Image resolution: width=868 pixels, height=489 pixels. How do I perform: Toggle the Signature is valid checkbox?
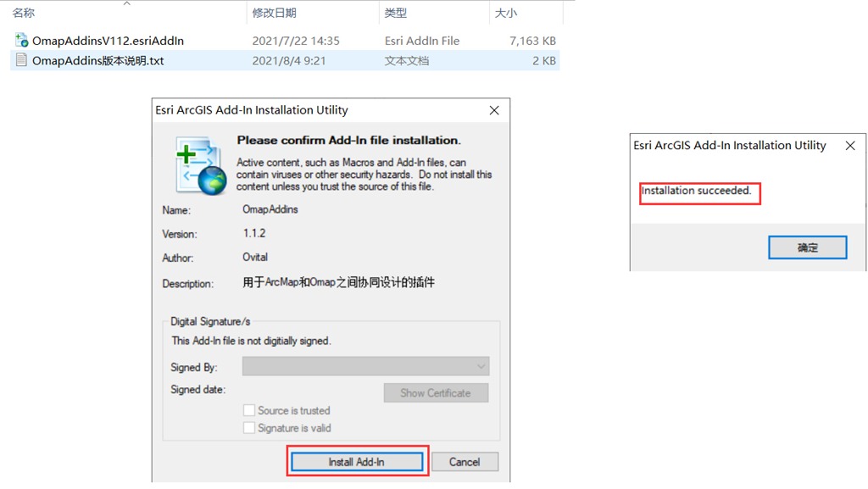point(249,428)
